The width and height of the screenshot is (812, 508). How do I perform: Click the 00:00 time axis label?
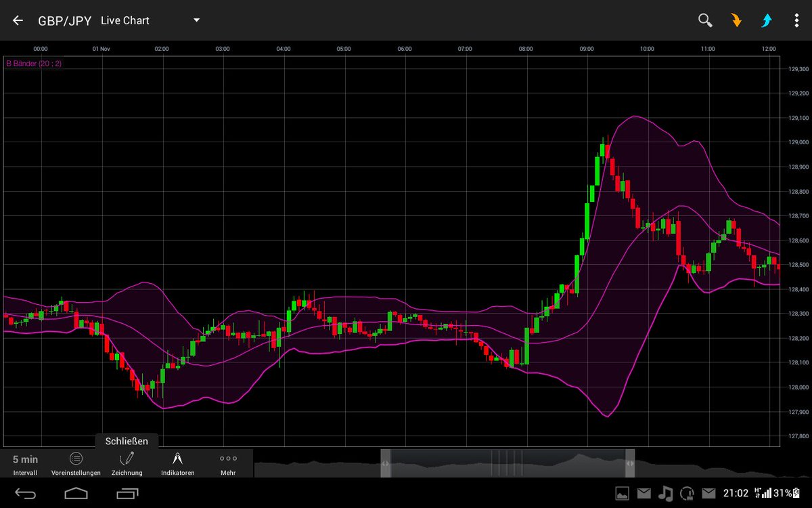point(41,49)
